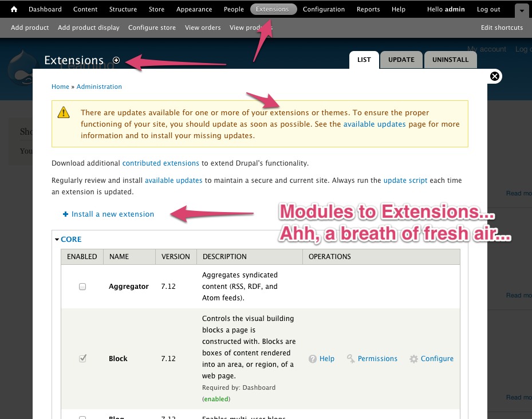Open available updates link in warning box
The height and width of the screenshot is (419, 532).
375,124
